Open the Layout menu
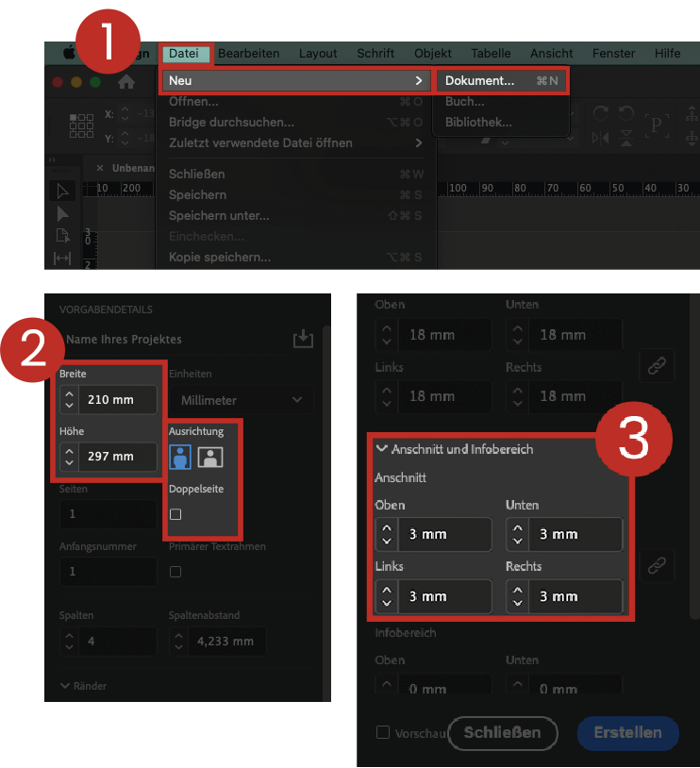The height and width of the screenshot is (768, 700). point(318,53)
